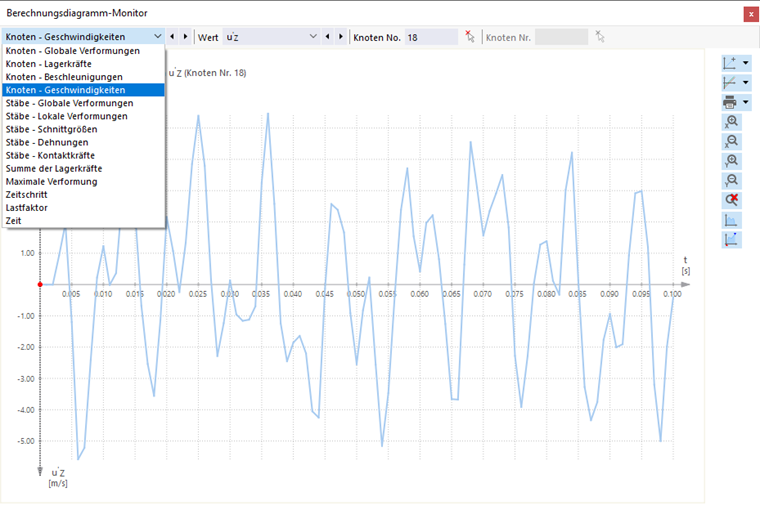Open dropdown arrow beside add diagram icon
Image resolution: width=760 pixels, height=510 pixels.
(x=745, y=63)
